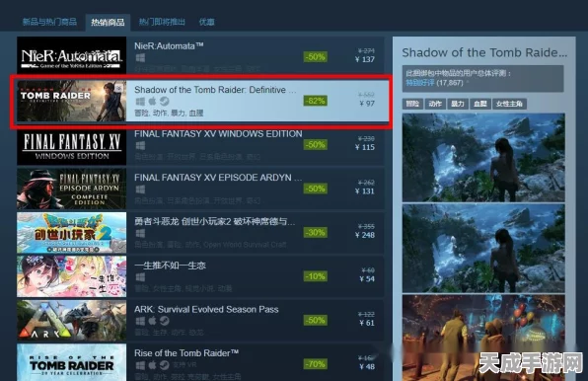
Task: Click the ¥ 48 price
Action: [x=367, y=366]
